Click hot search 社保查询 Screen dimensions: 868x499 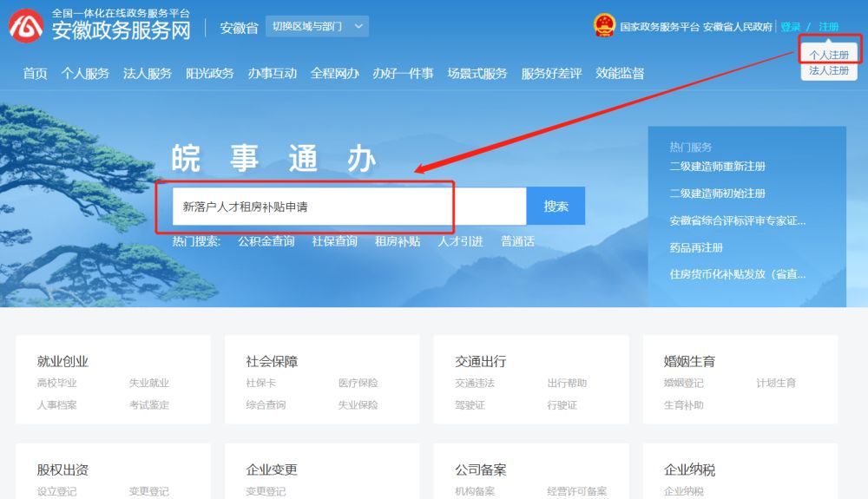tap(334, 241)
